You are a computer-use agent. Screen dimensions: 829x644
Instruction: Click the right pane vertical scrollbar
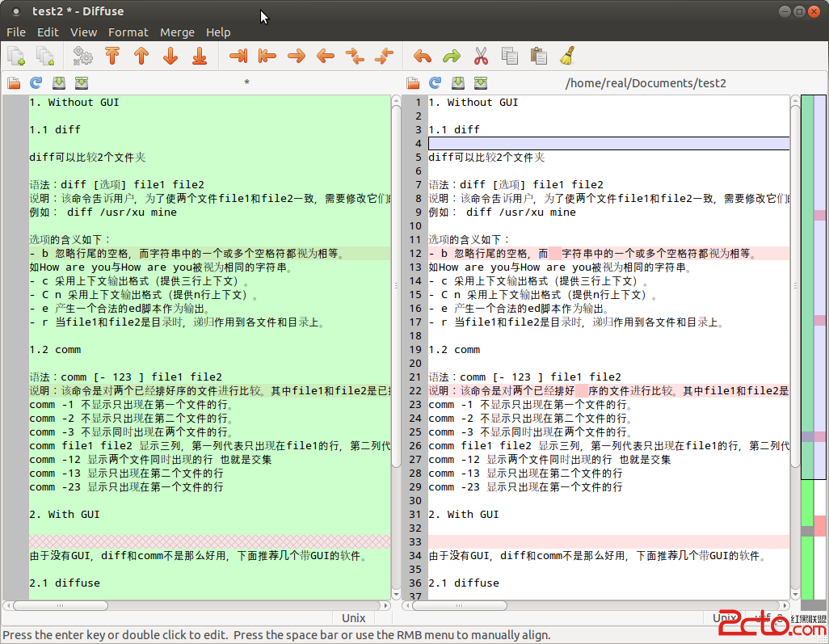tap(795, 285)
